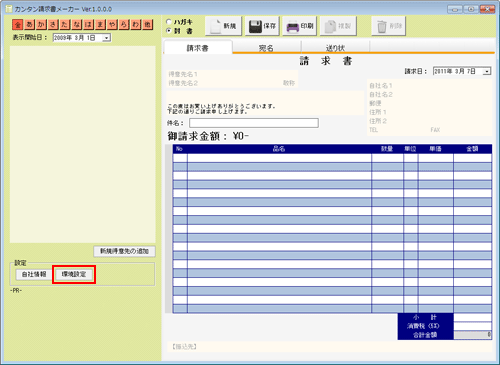Open 自社情報 settings button
Viewport: 500px width, 365px height.
(x=34, y=274)
